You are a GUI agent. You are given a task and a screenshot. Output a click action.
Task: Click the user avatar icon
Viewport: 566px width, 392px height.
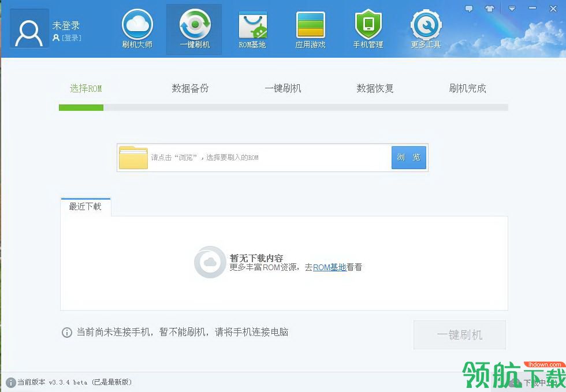click(29, 28)
